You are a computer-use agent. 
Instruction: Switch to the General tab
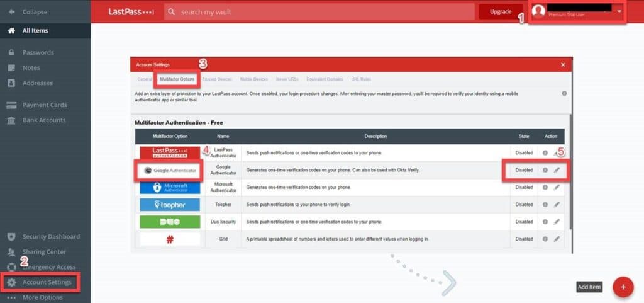[145, 79]
